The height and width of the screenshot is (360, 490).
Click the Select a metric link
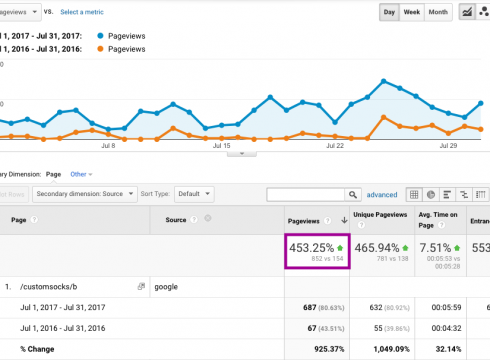(82, 12)
